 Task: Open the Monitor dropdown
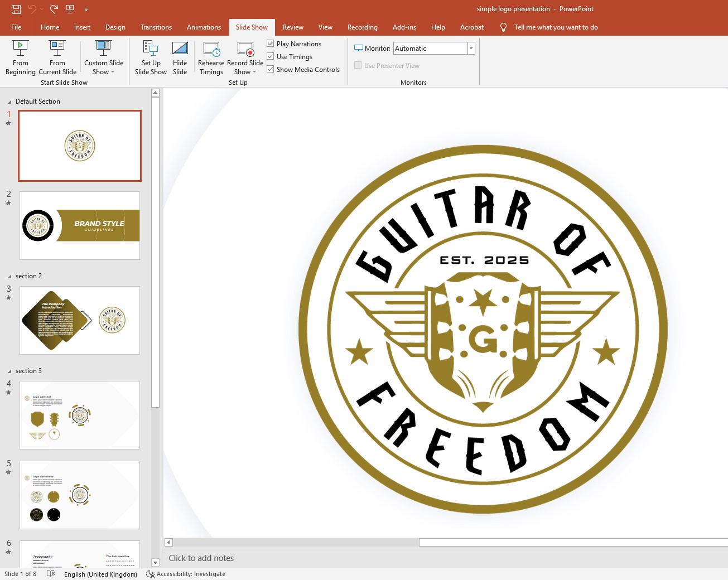pyautogui.click(x=471, y=49)
